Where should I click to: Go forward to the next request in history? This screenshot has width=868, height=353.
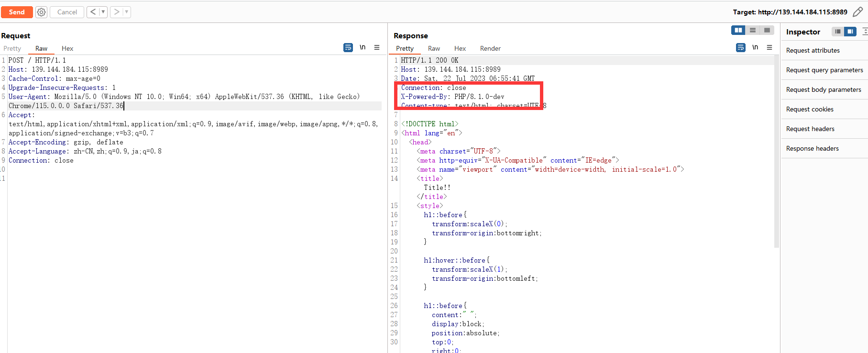click(117, 12)
